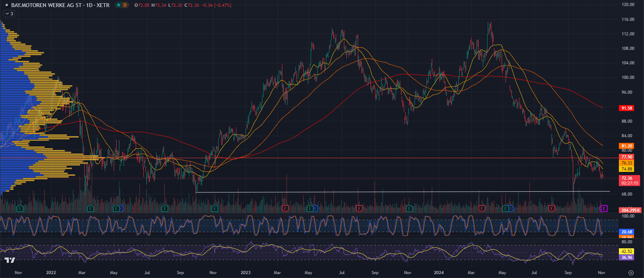Click the 2024 label on the time axis
This screenshot has height=278, width=644.
(439, 273)
